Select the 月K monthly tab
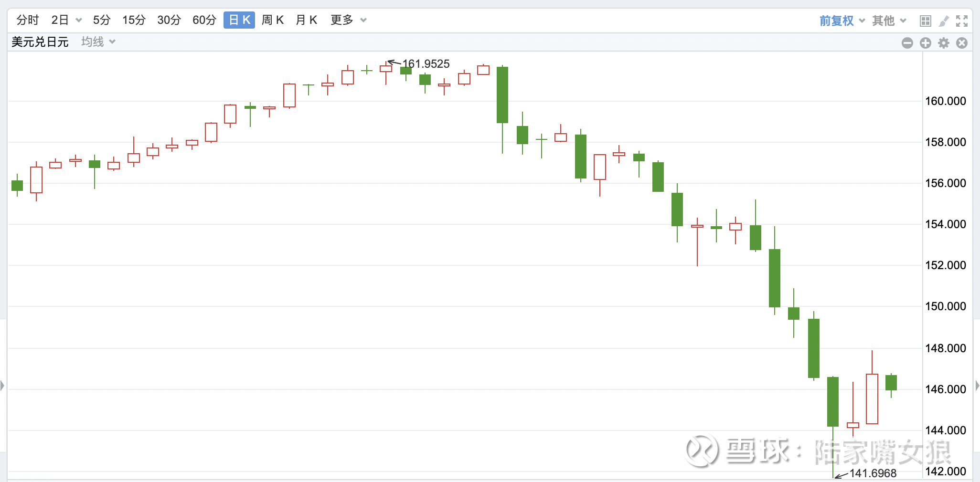Viewport: 980px width, 482px height. [x=306, y=20]
